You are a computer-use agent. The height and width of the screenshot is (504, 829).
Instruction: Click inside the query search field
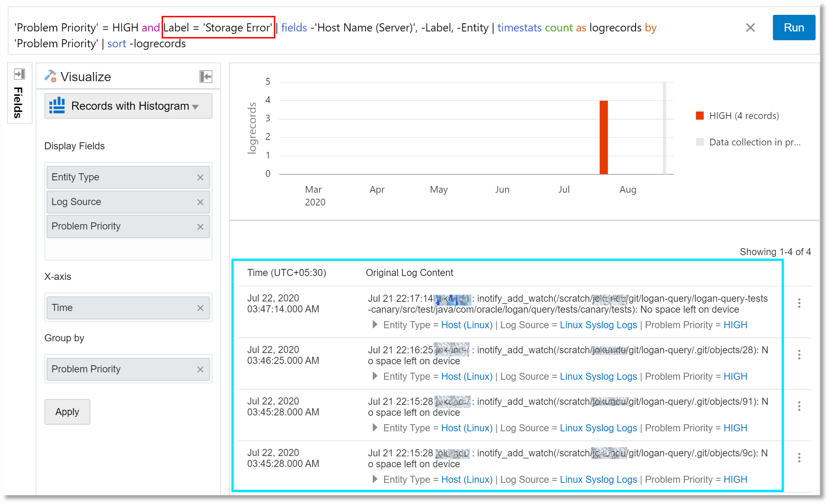[353, 35]
